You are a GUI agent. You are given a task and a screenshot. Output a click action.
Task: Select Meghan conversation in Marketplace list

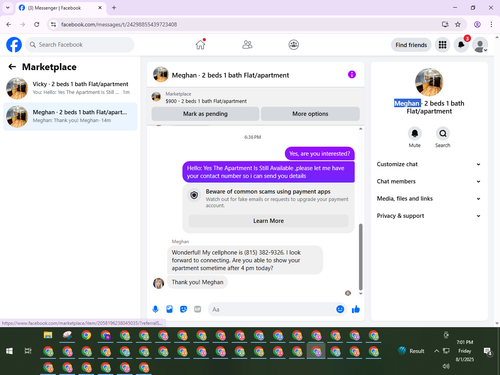[x=70, y=116]
